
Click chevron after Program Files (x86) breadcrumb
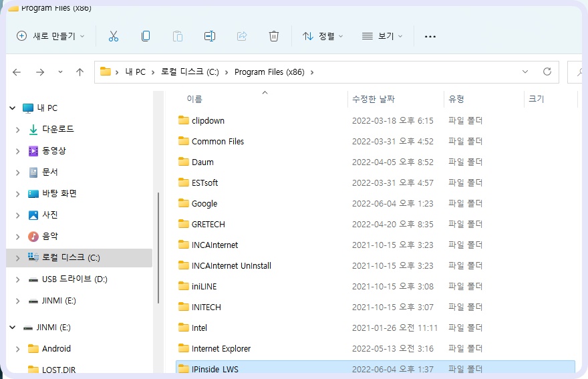[x=312, y=72]
